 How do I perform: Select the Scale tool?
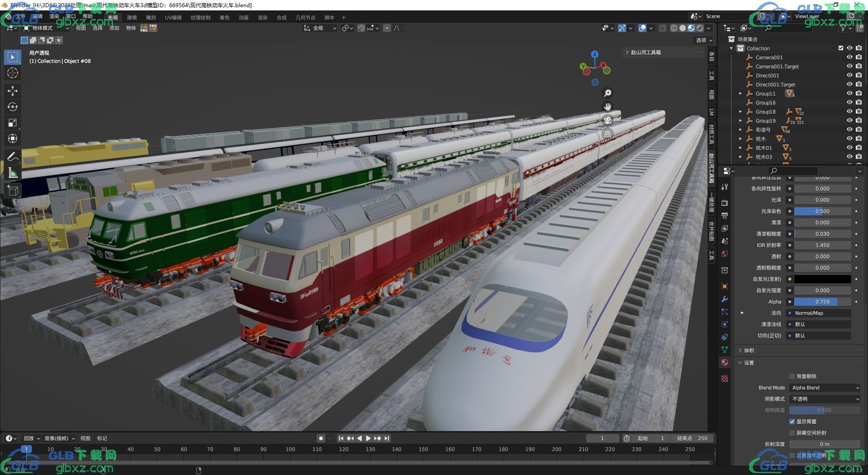(x=13, y=123)
